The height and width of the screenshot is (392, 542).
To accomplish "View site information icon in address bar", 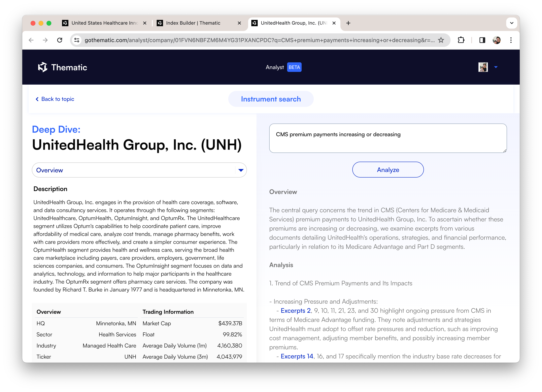I will tap(77, 40).
